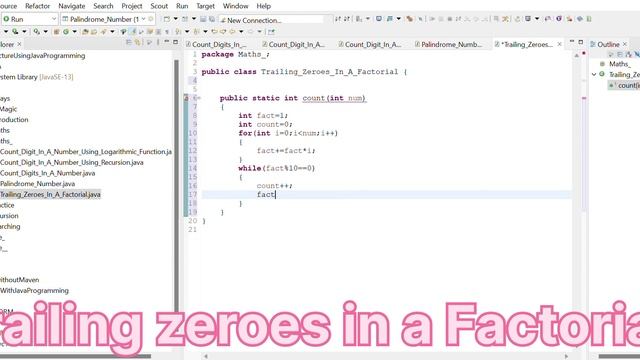Click the Back navigation arrow icon

233,31
